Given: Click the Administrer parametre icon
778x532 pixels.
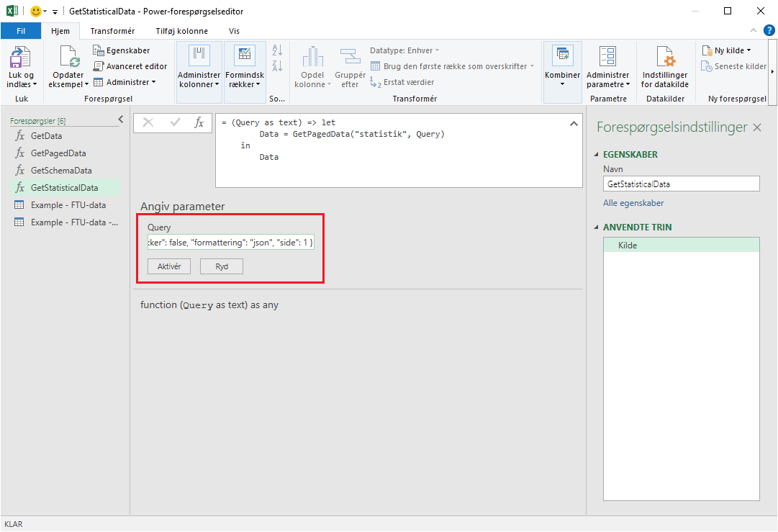Looking at the screenshot, I should [x=607, y=58].
